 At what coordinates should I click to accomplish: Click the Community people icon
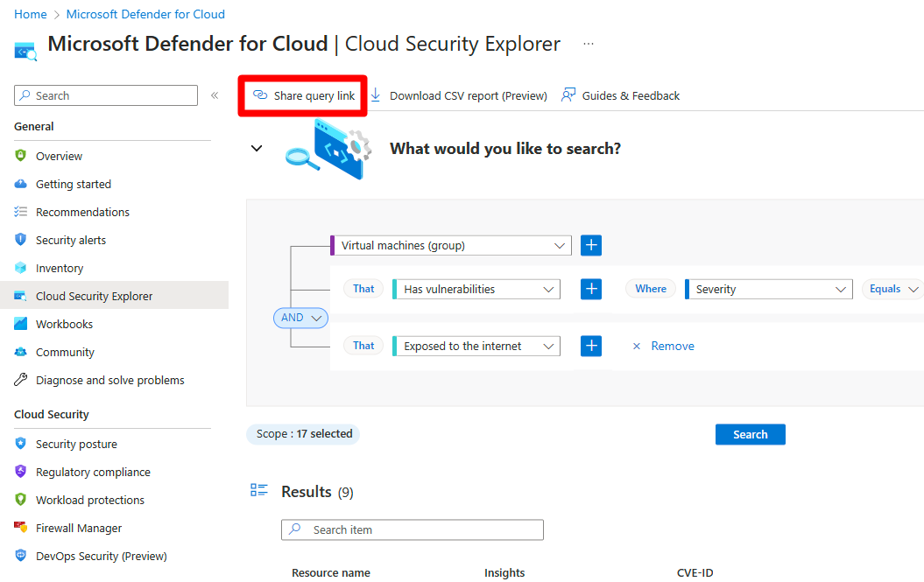pos(21,352)
